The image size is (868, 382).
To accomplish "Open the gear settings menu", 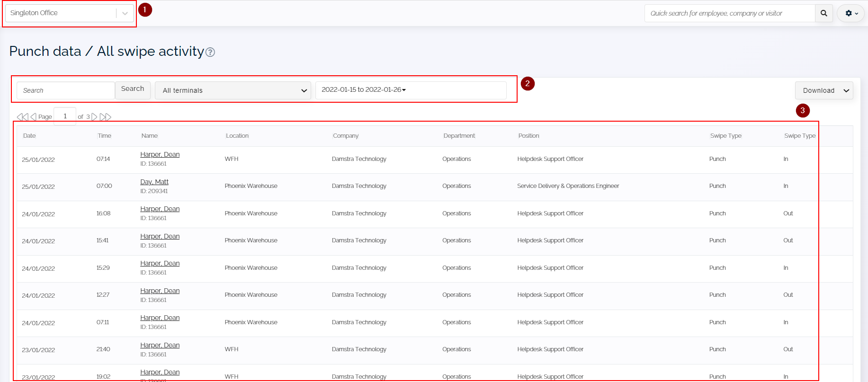I will tap(851, 13).
